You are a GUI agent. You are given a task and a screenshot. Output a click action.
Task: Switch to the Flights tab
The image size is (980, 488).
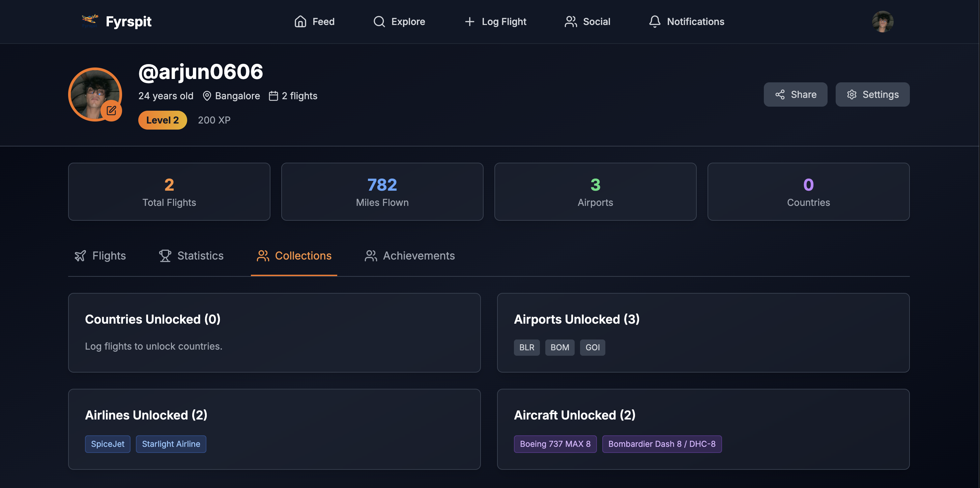pyautogui.click(x=100, y=256)
